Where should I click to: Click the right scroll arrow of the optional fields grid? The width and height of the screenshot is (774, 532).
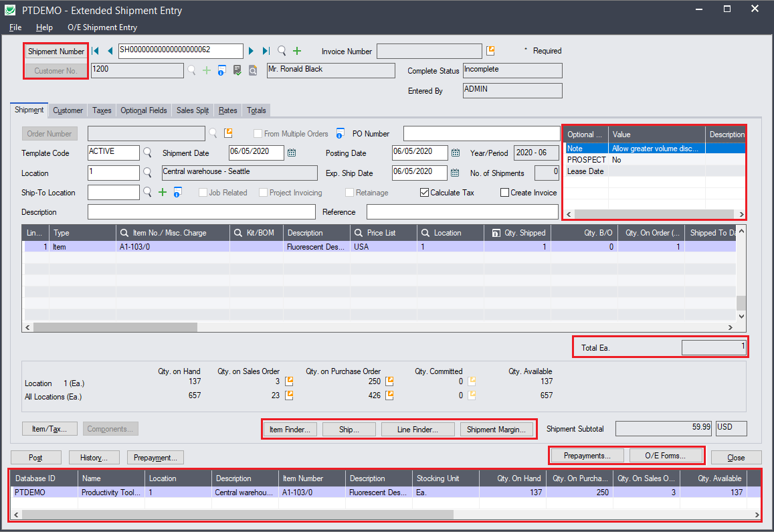click(741, 214)
